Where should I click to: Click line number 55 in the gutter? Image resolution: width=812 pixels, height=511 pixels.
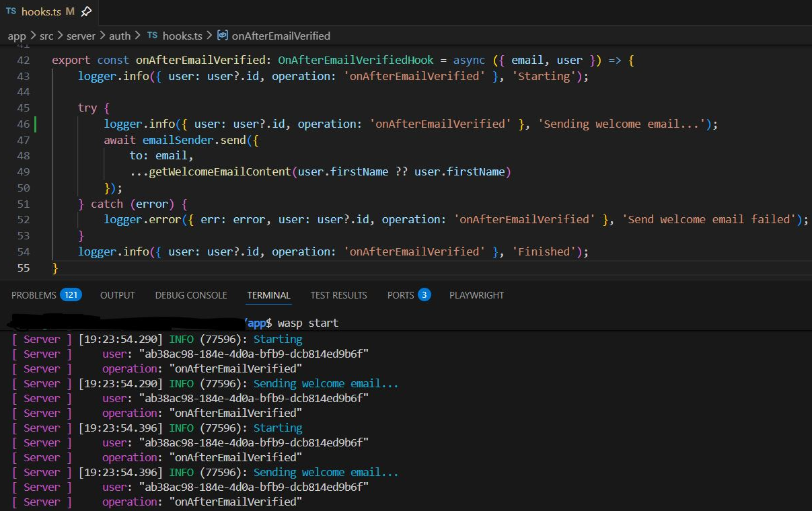click(x=24, y=268)
